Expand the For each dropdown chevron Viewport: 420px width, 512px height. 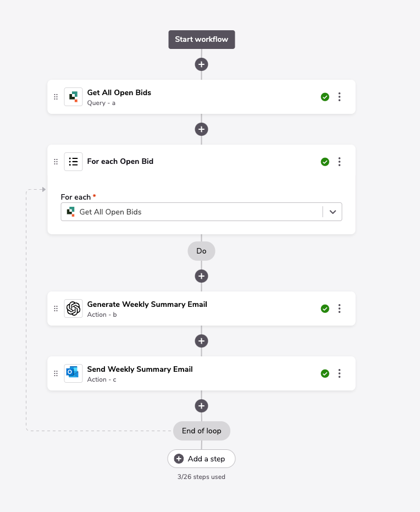pos(333,212)
